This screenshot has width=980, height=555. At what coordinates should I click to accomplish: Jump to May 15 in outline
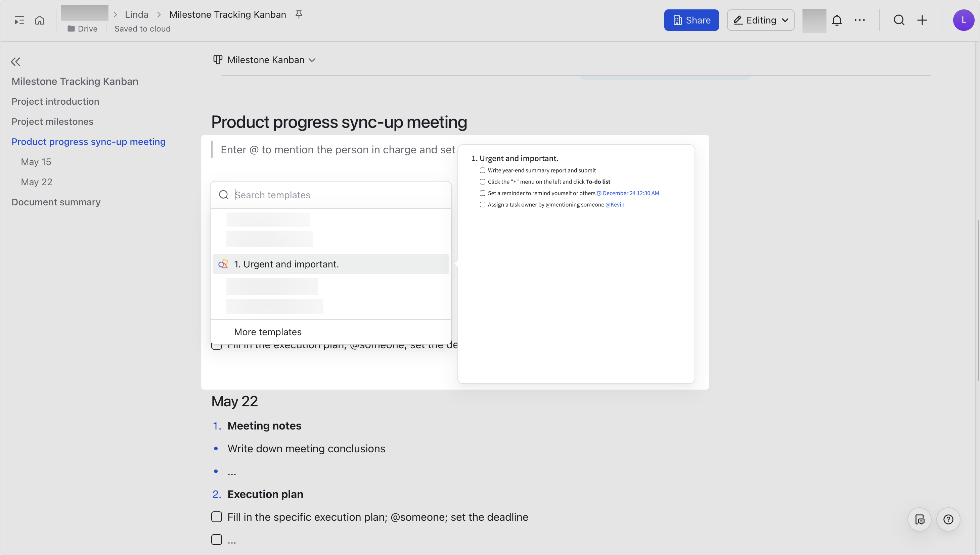tap(36, 162)
